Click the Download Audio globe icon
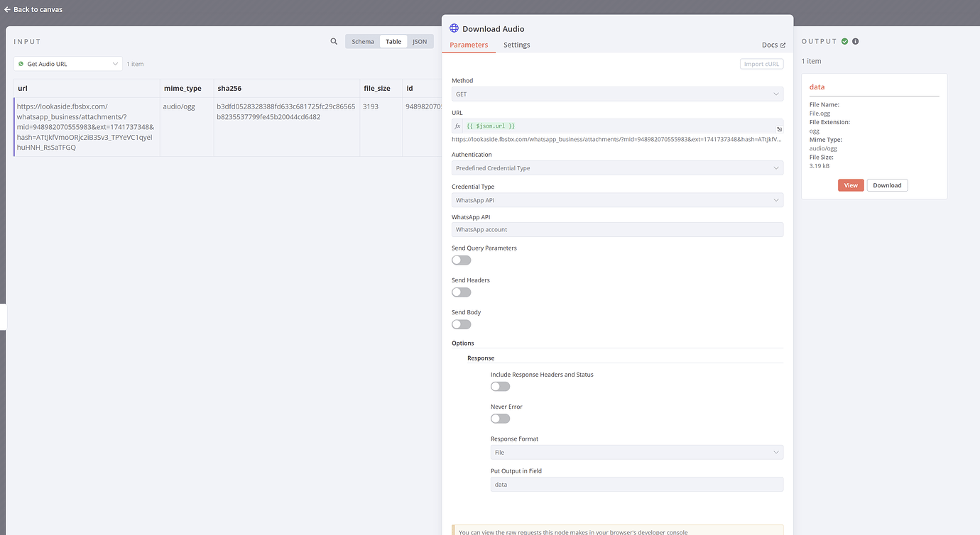The width and height of the screenshot is (980, 535). coord(454,28)
